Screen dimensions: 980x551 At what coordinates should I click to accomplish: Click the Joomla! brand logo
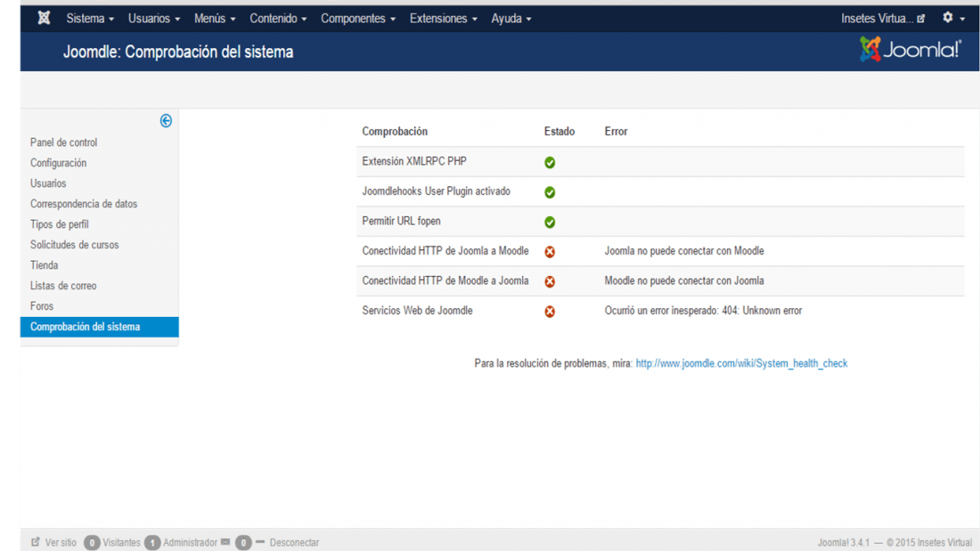point(910,49)
